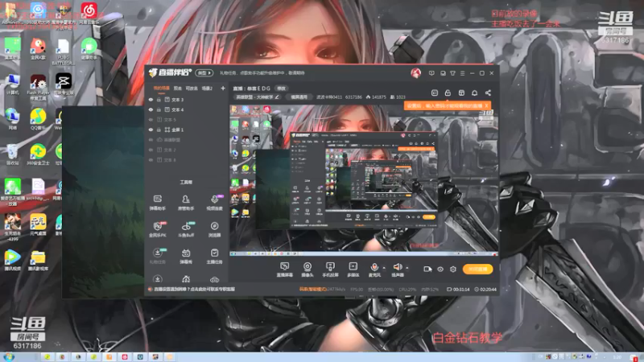
Task: Toggle visibility eye of 文本 3 source
Action: click(151, 100)
